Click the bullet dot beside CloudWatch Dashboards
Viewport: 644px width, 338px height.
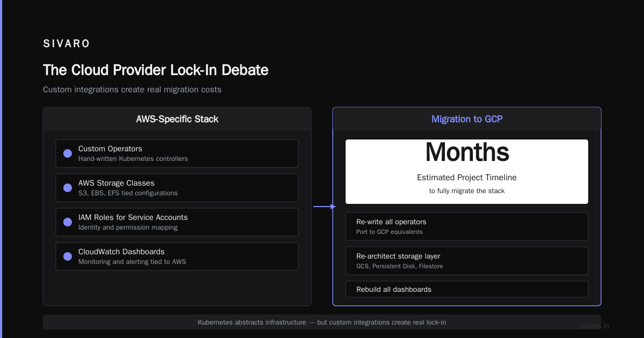click(x=68, y=256)
